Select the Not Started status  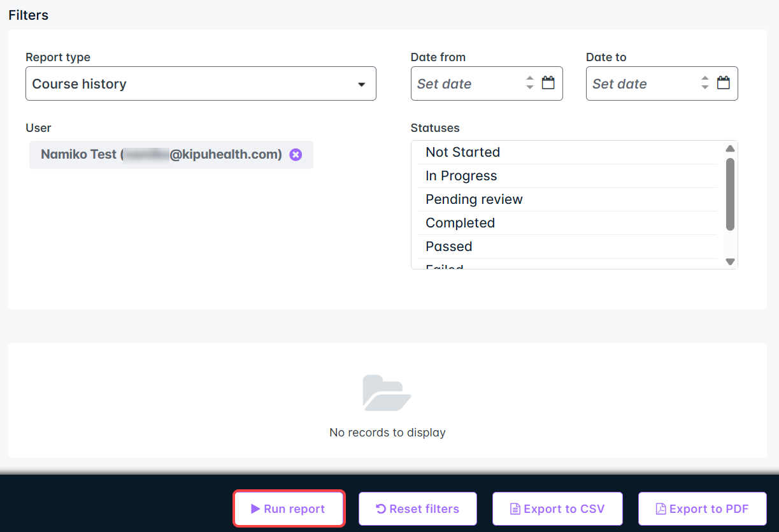coord(462,152)
